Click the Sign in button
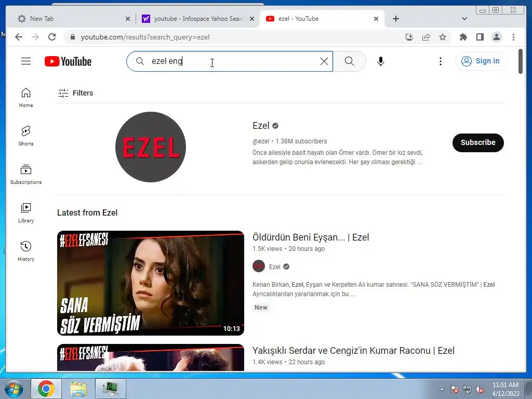This screenshot has width=532, height=399. [x=481, y=61]
